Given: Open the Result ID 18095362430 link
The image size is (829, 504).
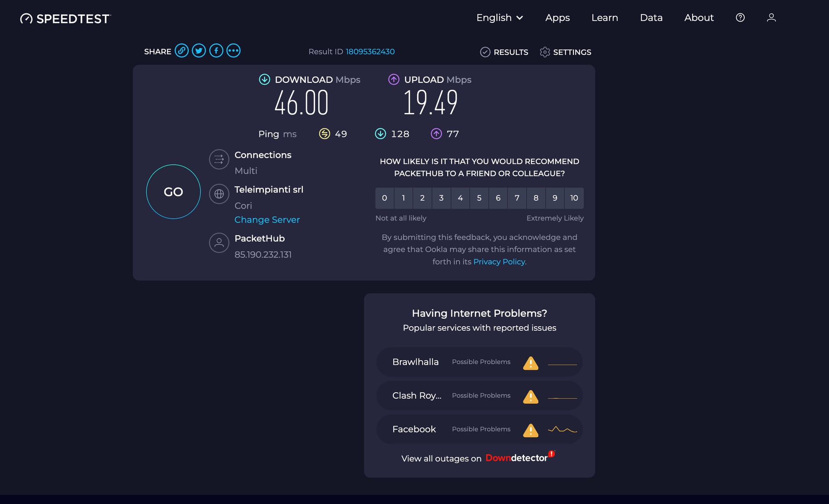Looking at the screenshot, I should [370, 52].
